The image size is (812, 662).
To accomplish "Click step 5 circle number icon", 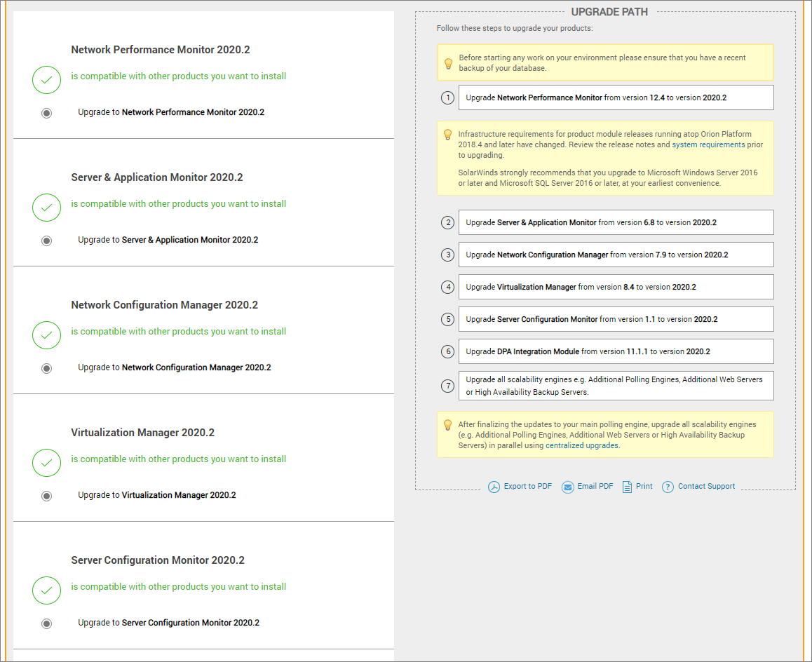I will pos(448,319).
